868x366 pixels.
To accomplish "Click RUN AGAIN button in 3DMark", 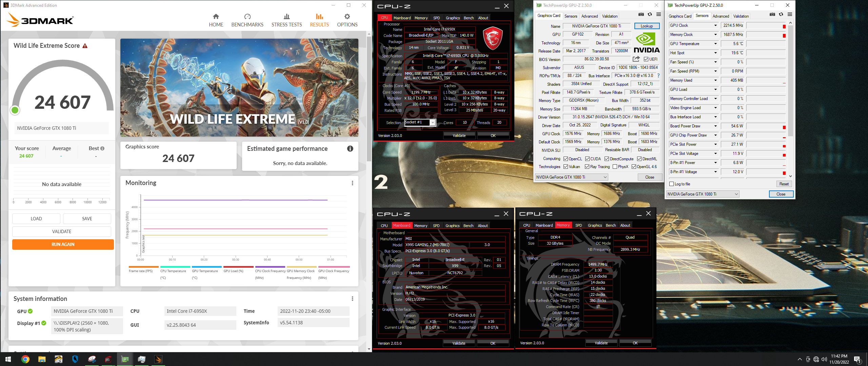I will (x=63, y=244).
